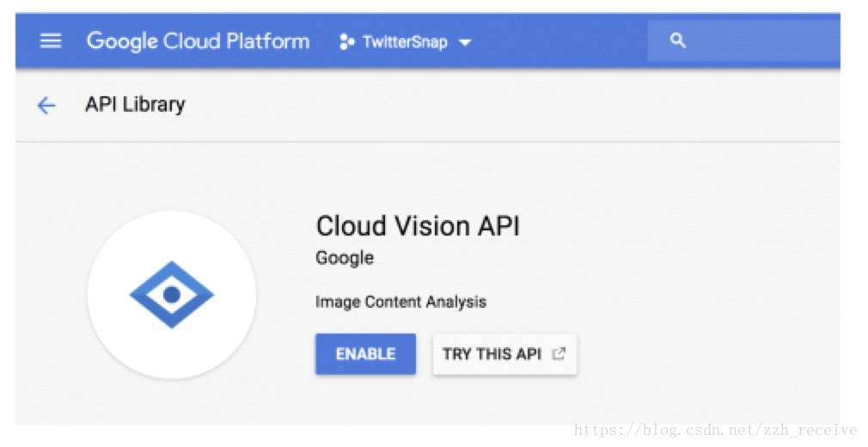The height and width of the screenshot is (447, 868).
Task: Focus the search products input field
Action: 744,40
